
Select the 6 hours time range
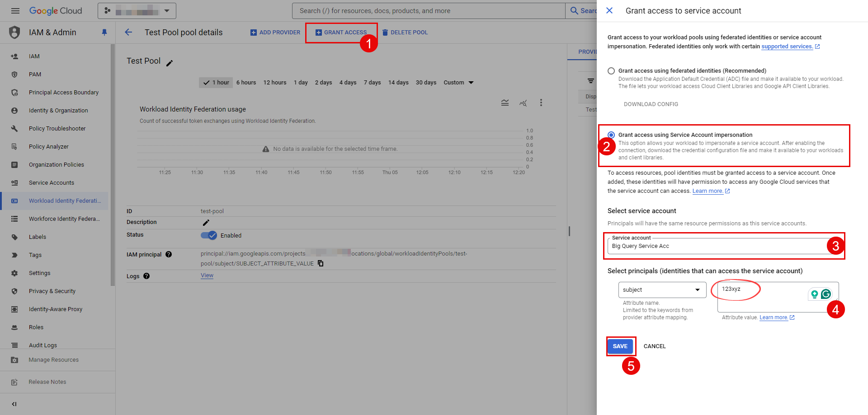pos(246,83)
